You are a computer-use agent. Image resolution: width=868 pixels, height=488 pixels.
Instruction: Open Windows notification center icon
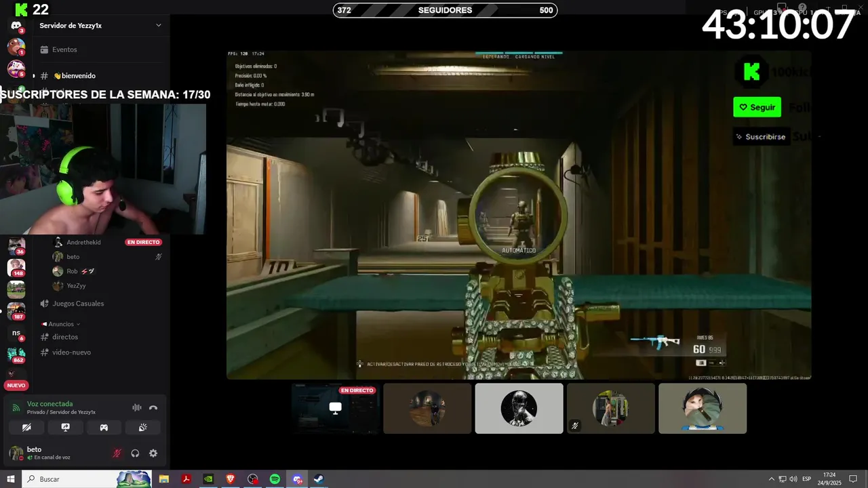[854, 479]
